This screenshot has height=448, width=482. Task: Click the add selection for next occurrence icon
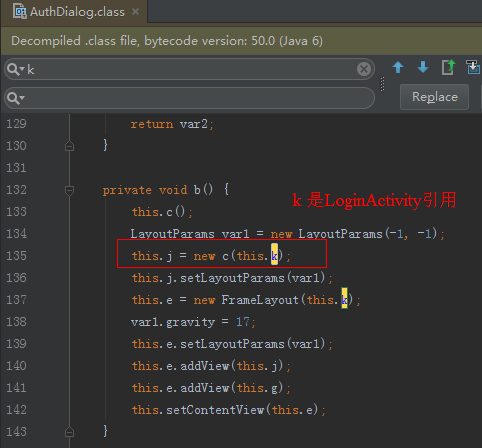[473, 67]
